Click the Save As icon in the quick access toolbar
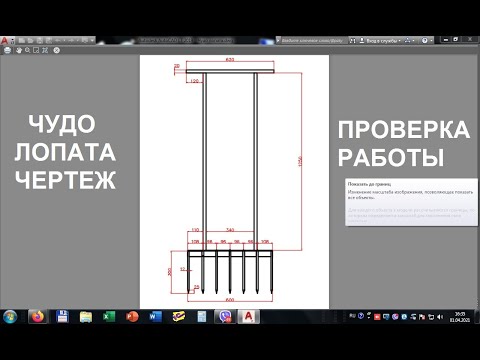 (x=48, y=41)
